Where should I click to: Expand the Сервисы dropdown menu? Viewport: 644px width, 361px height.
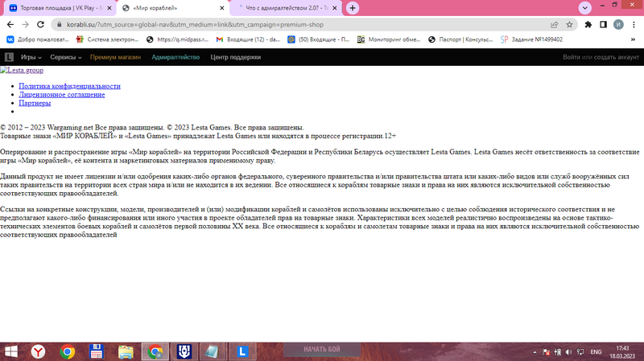(66, 57)
